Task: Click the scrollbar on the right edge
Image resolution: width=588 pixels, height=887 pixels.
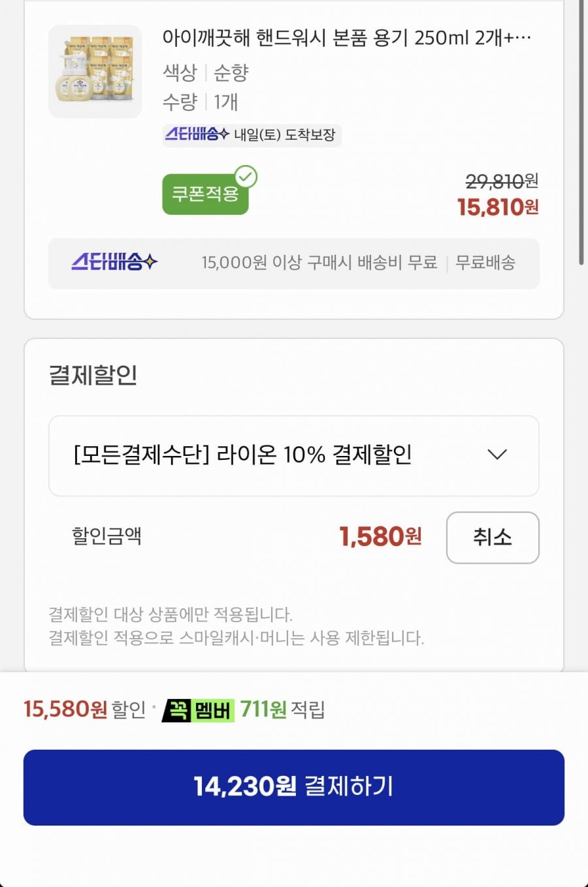Action: tap(581, 131)
